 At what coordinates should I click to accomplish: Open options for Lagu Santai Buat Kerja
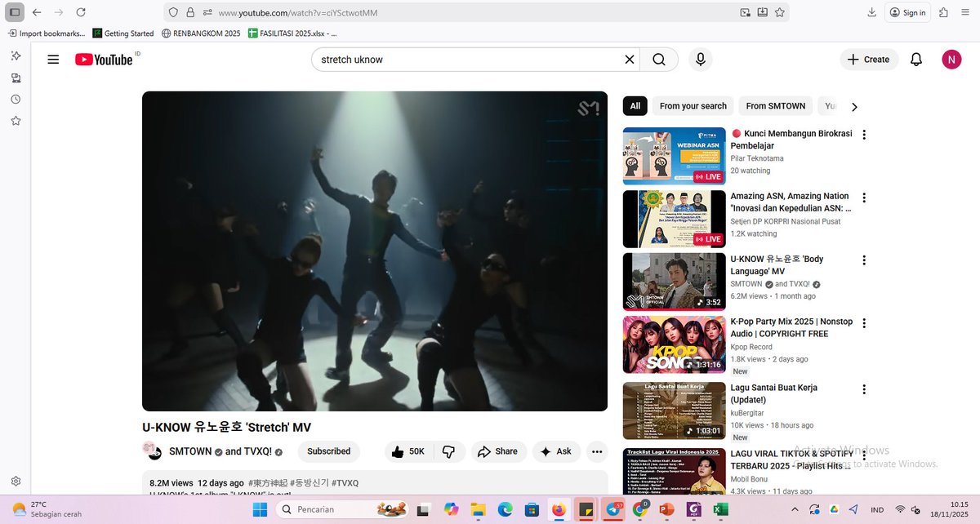click(864, 389)
